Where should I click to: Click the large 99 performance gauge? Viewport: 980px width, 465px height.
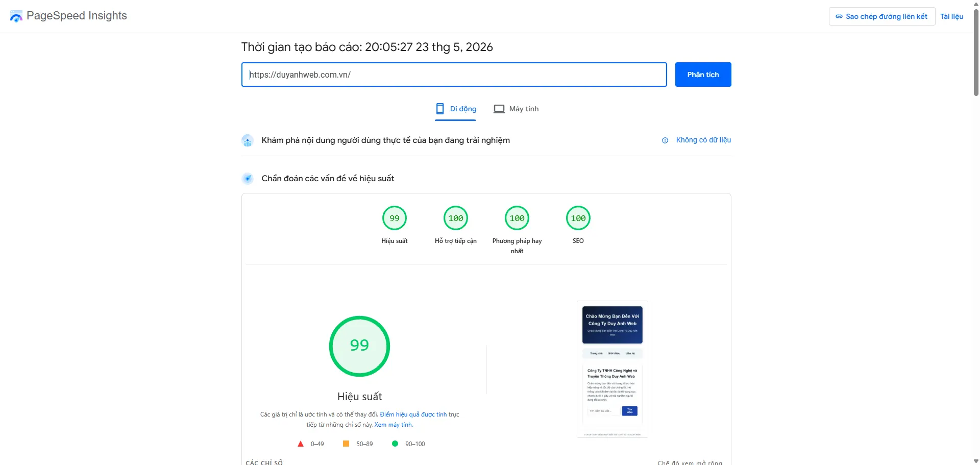(359, 346)
